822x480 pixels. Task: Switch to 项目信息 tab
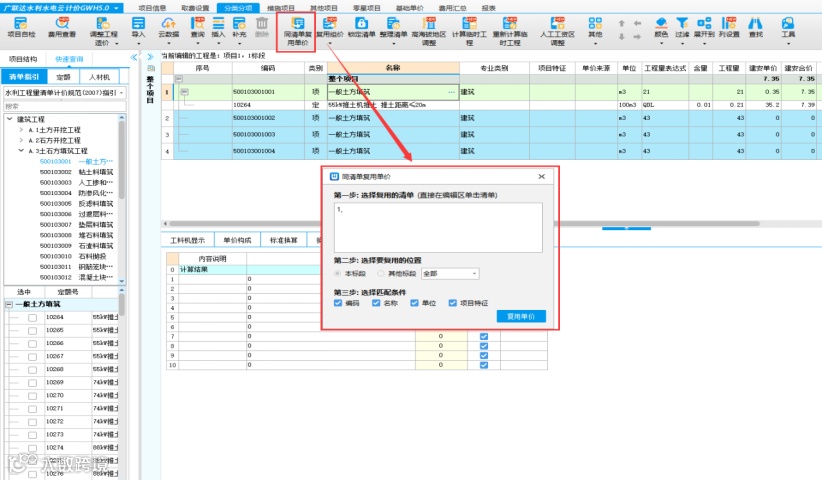click(x=152, y=8)
